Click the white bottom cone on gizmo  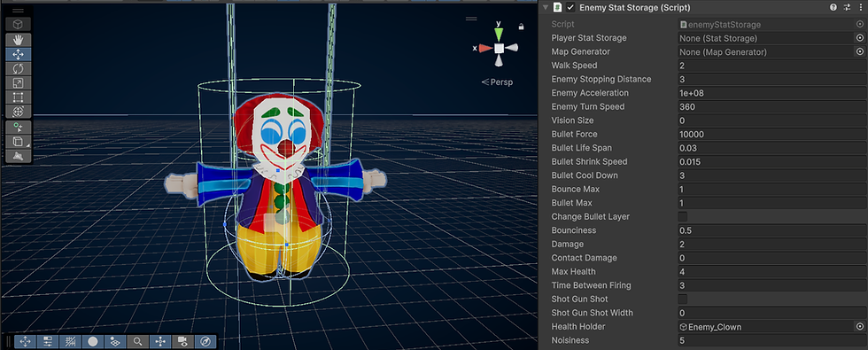click(x=499, y=60)
